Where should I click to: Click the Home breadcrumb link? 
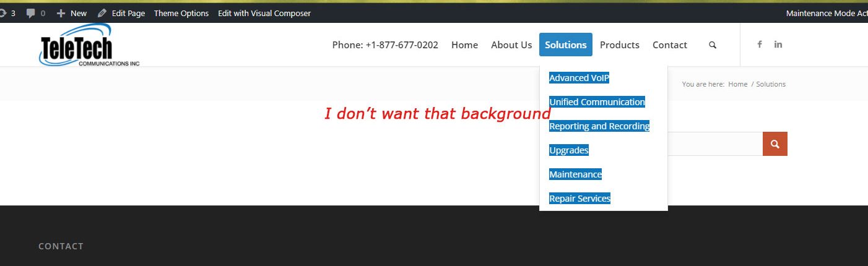(737, 84)
